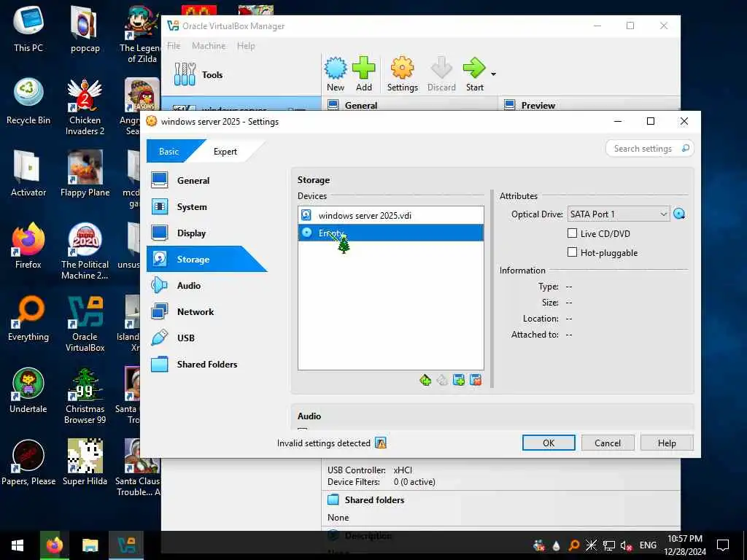Click the choose optical disk icon

click(x=679, y=214)
